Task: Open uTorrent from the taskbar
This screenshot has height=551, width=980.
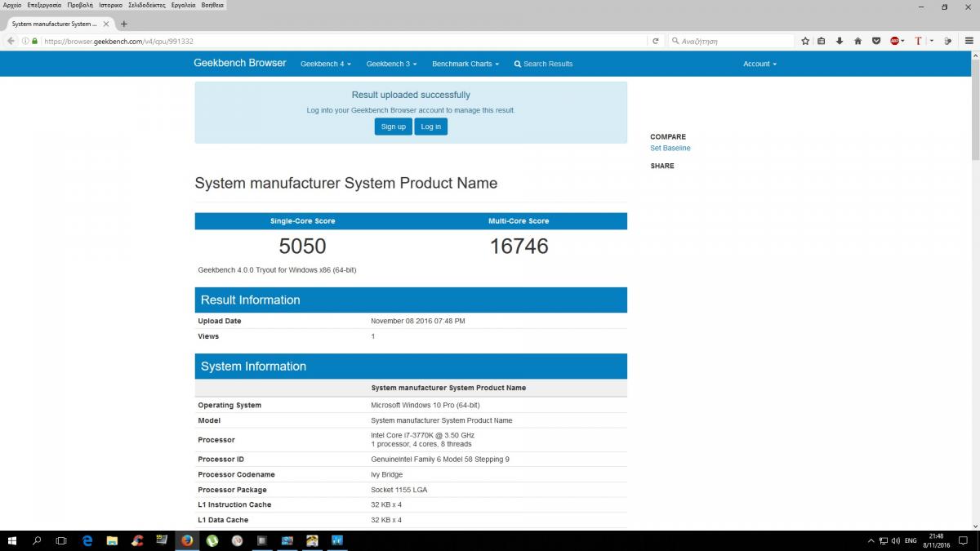Action: [212, 540]
